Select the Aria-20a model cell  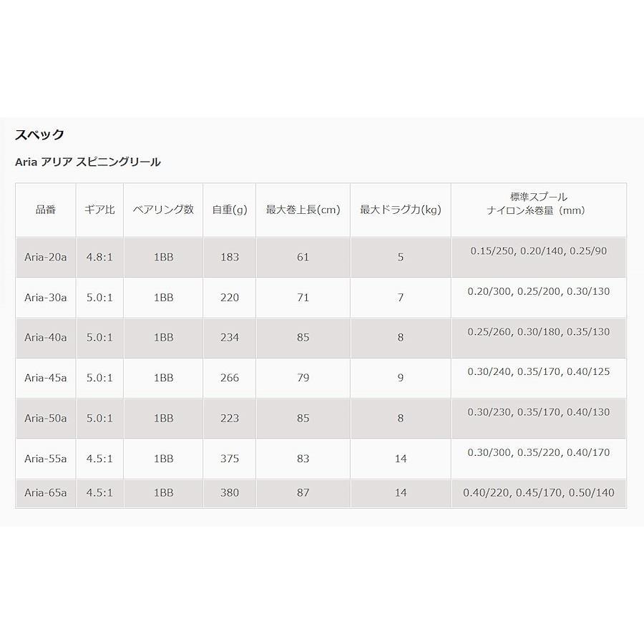45,257
